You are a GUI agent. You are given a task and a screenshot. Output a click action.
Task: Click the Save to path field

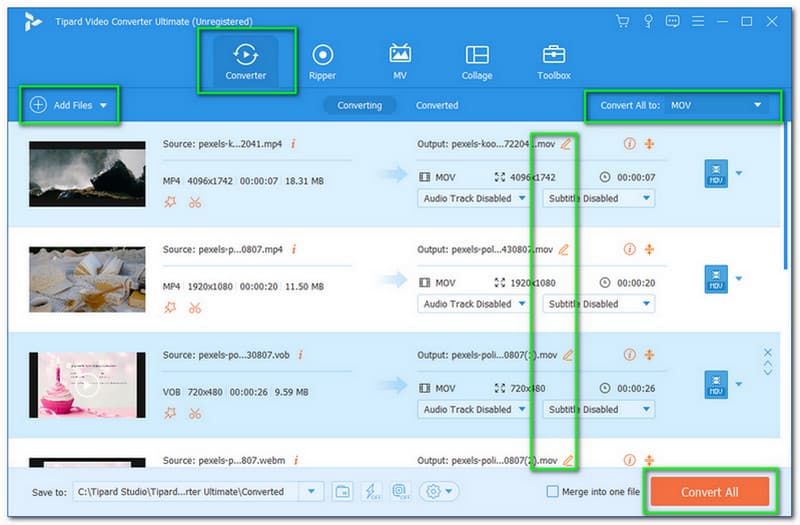[186, 492]
